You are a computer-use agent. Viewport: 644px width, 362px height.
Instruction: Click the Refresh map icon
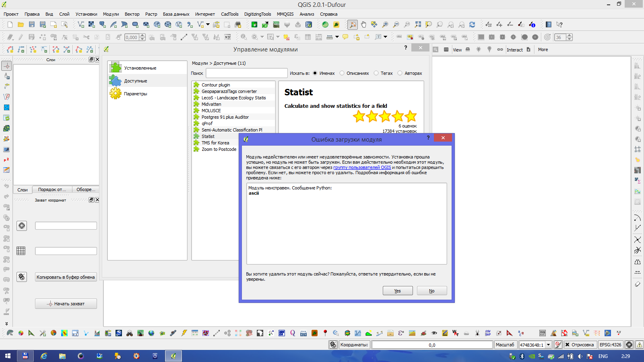coord(472,25)
